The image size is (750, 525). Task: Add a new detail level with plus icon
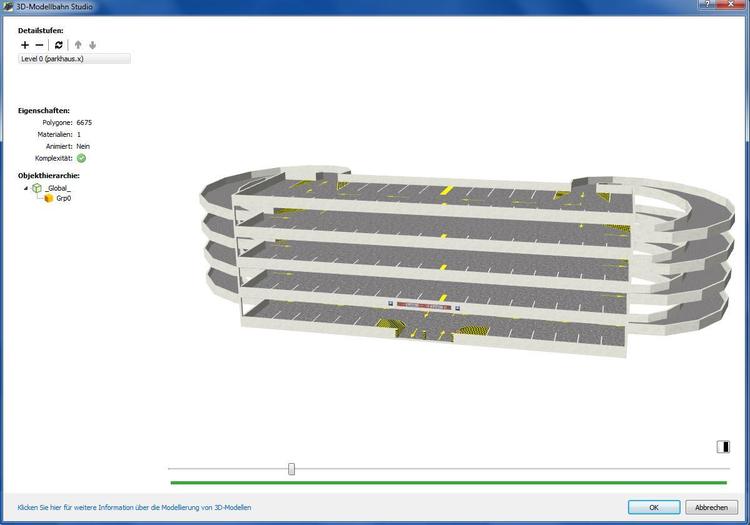pyautogui.click(x=25, y=45)
